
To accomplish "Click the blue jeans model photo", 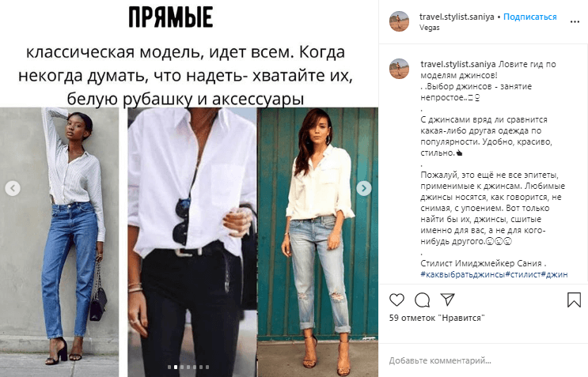I will [59, 242].
